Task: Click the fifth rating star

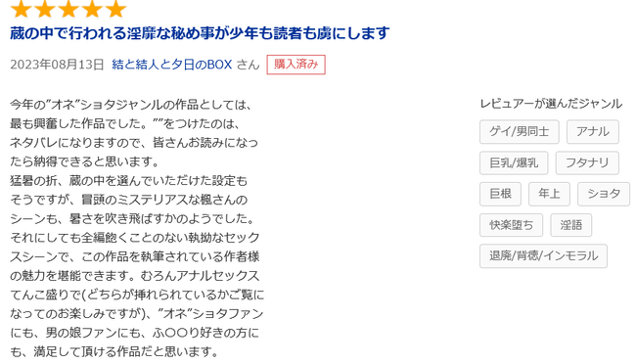Action: 116,9
